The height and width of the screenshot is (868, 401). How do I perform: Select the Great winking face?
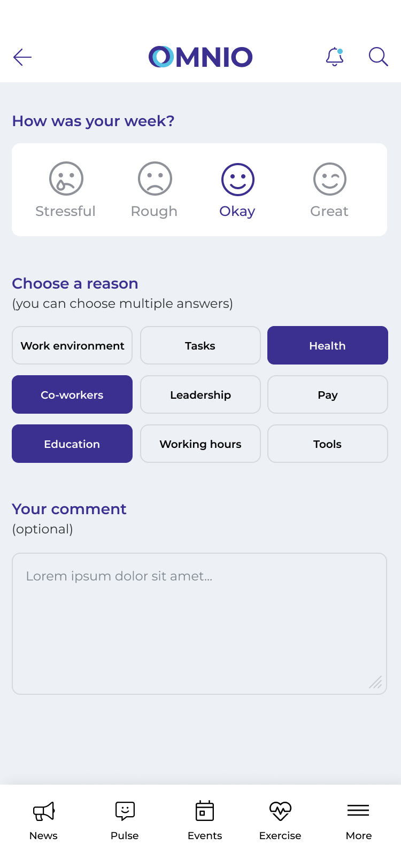pyautogui.click(x=329, y=179)
